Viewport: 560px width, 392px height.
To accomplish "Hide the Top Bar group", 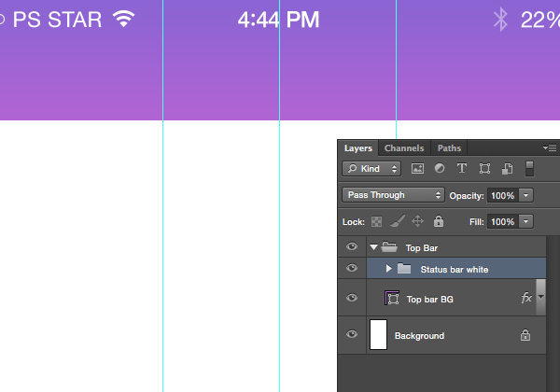I will point(352,246).
